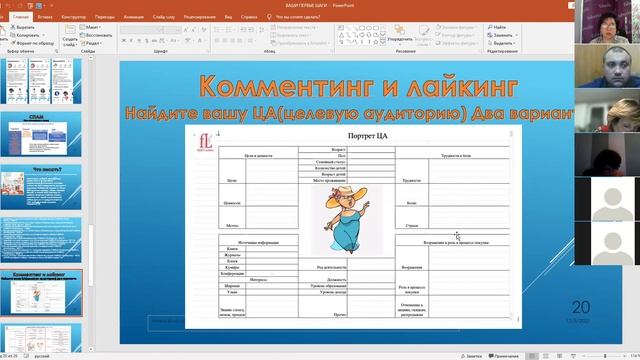This screenshot has height=360, width=640.
Task: Click the 'Портрет ЦА' heading on slide
Action: 367,136
